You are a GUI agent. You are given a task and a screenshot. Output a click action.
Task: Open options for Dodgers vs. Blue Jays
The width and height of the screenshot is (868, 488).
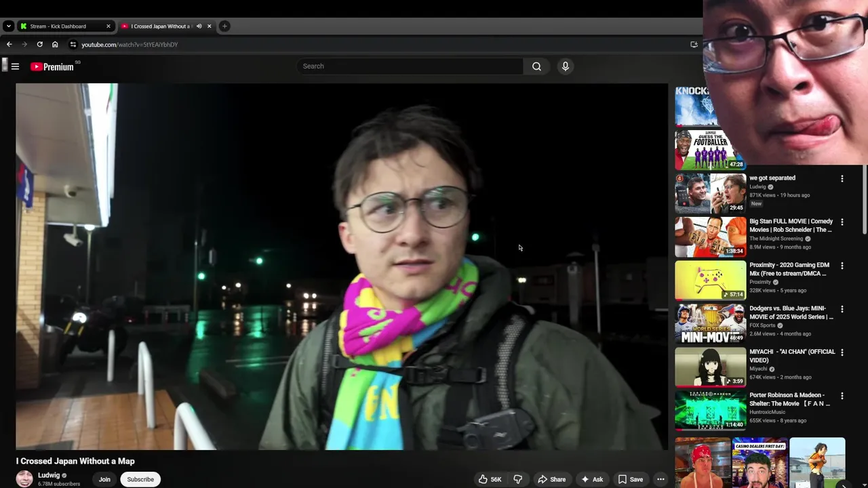click(x=842, y=309)
